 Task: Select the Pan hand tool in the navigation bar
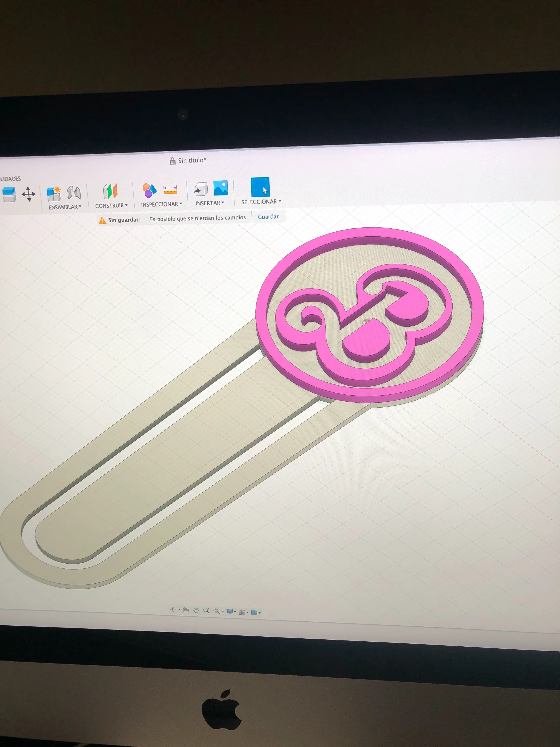(196, 610)
